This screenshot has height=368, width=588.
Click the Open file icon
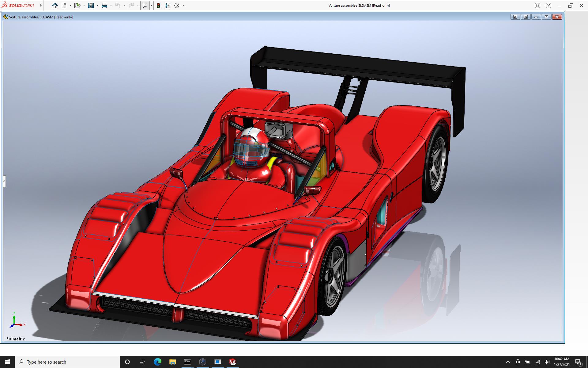pos(77,6)
